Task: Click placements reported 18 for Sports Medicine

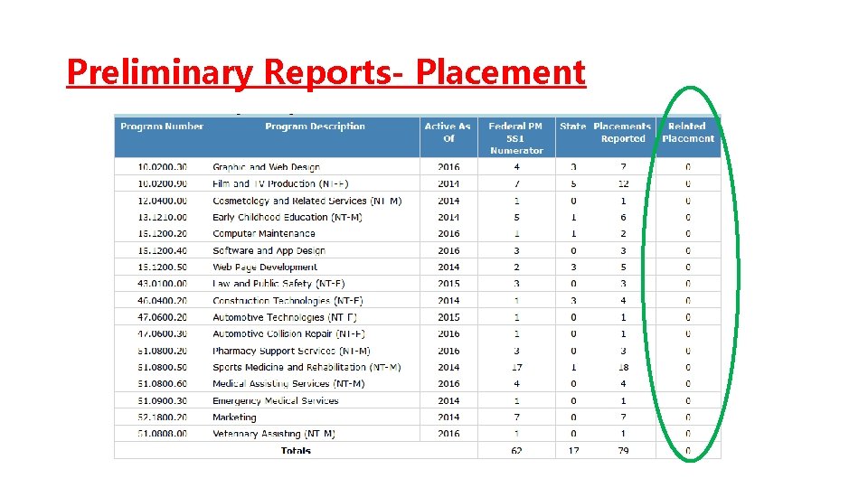Action: tap(623, 368)
